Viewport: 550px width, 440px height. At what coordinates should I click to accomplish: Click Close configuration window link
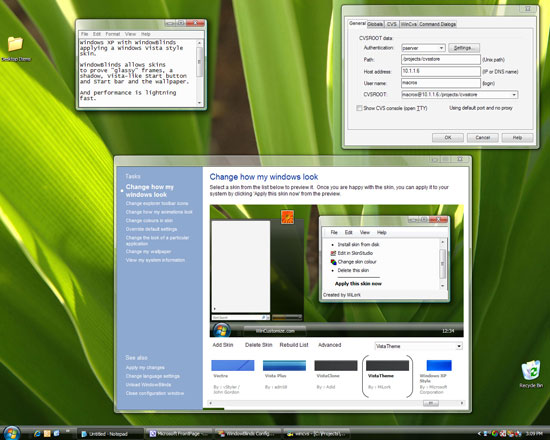pos(155,393)
